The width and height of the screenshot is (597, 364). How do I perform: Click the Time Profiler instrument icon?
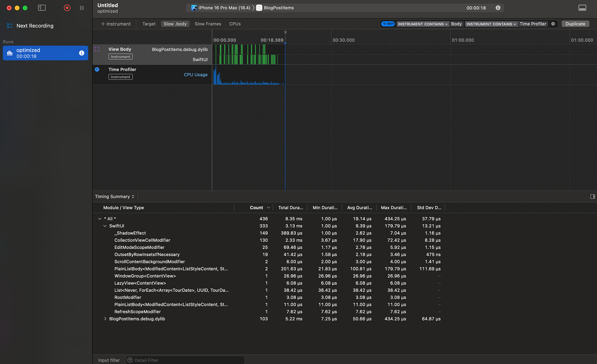[97, 69]
